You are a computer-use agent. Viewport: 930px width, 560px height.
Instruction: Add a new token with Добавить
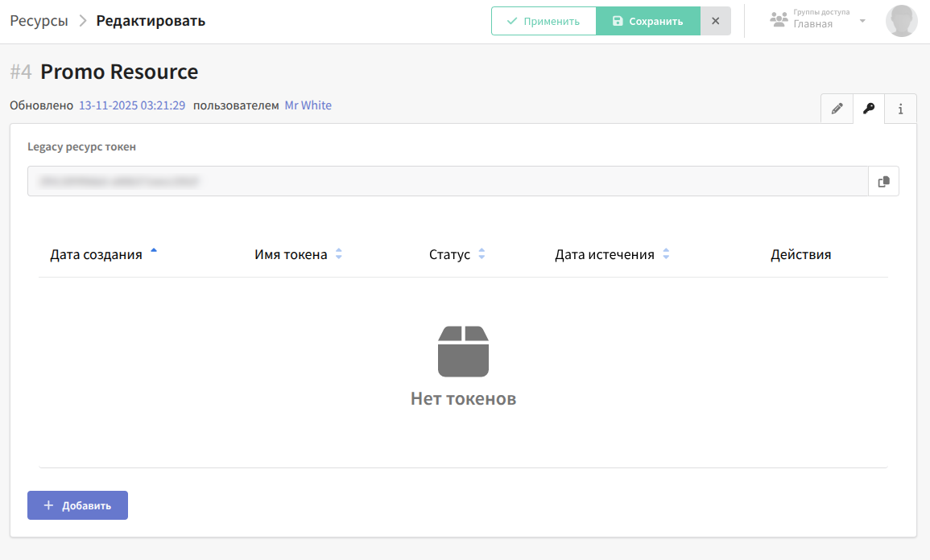click(77, 505)
